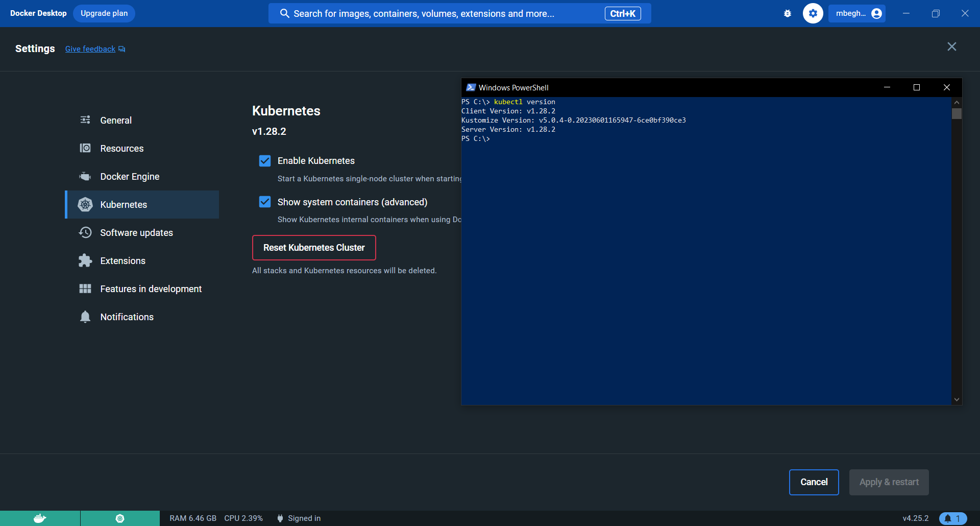Viewport: 980px width, 526px height.
Task: Toggle Show system containers checkbox
Action: coord(265,202)
